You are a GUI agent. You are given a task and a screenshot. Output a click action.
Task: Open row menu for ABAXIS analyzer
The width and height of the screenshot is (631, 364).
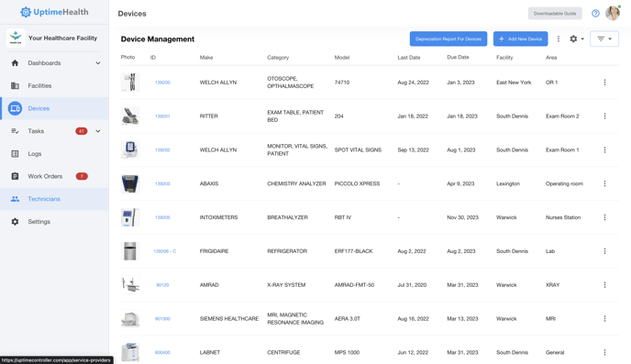click(x=604, y=183)
